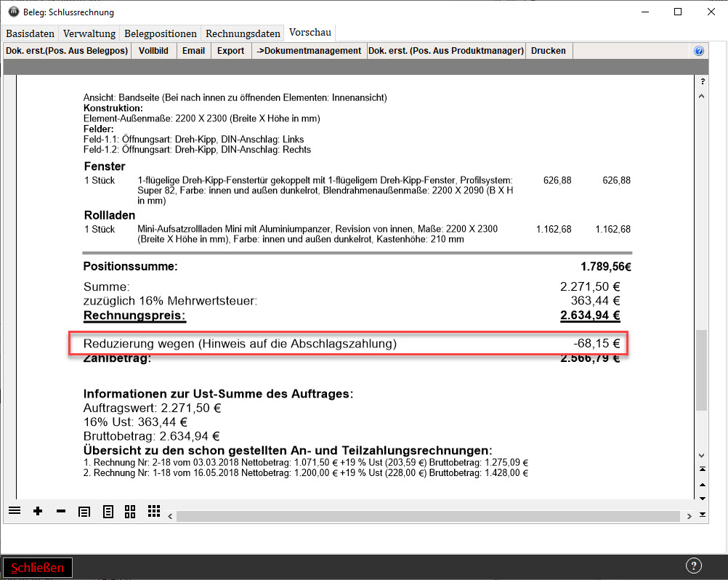Click the Auftragswert: 2.271,50 € line
This screenshot has height=580, width=728.
click(x=153, y=408)
